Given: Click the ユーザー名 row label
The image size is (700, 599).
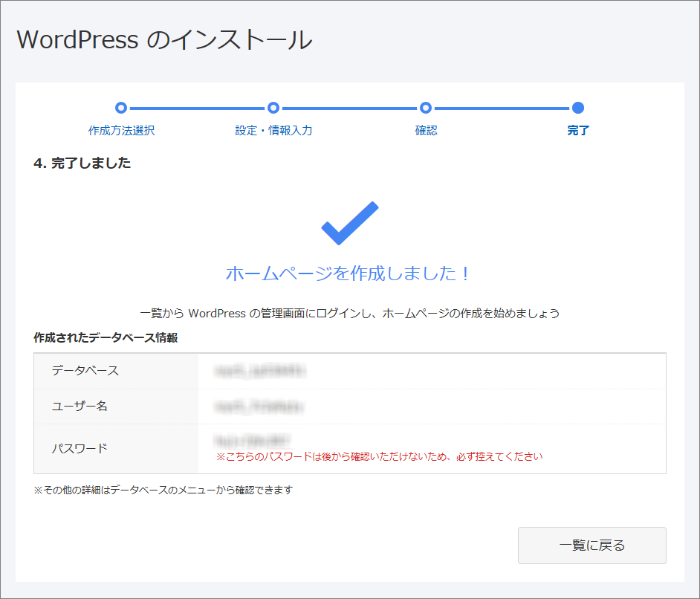Looking at the screenshot, I should click(x=80, y=407).
